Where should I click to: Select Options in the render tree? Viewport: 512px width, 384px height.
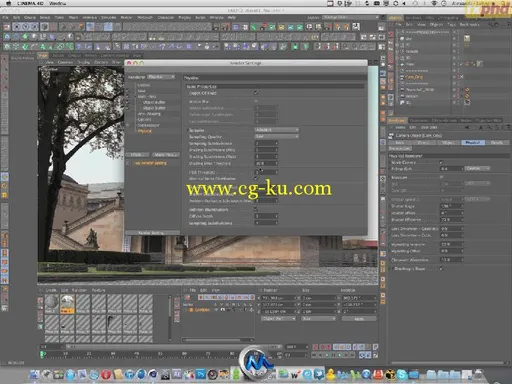pos(144,120)
